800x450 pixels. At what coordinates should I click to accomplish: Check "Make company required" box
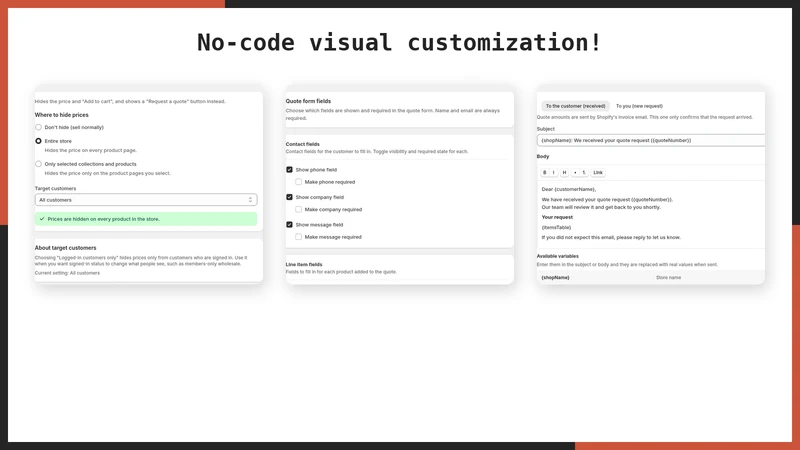[298, 209]
